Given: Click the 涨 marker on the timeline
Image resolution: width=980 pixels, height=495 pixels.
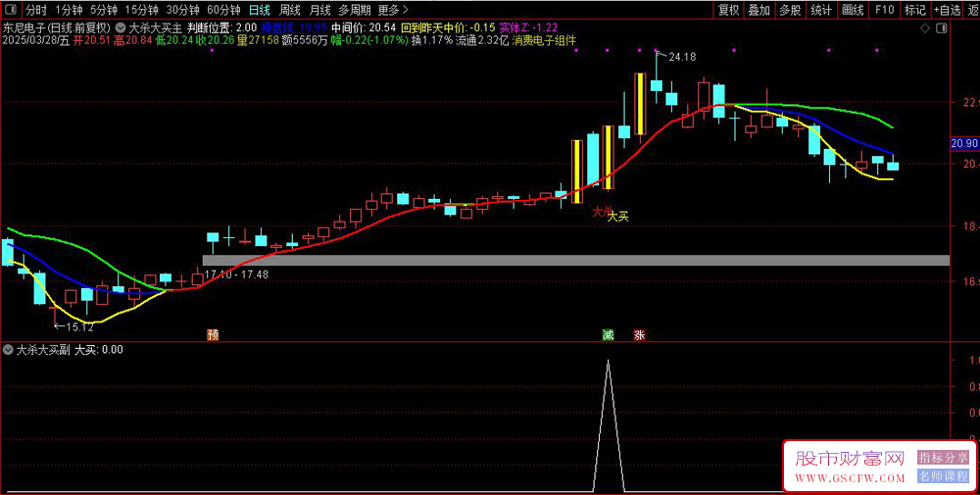Looking at the screenshot, I should coord(639,335).
